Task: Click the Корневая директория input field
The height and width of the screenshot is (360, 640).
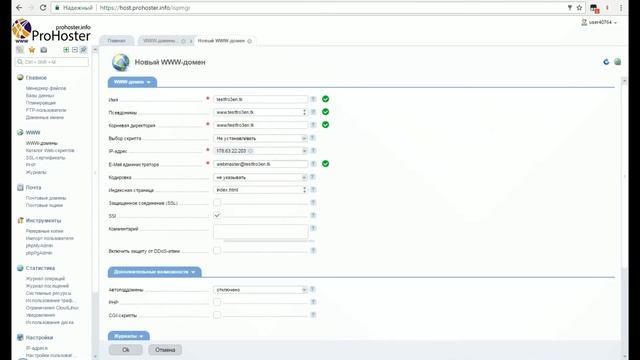Action: pos(260,125)
